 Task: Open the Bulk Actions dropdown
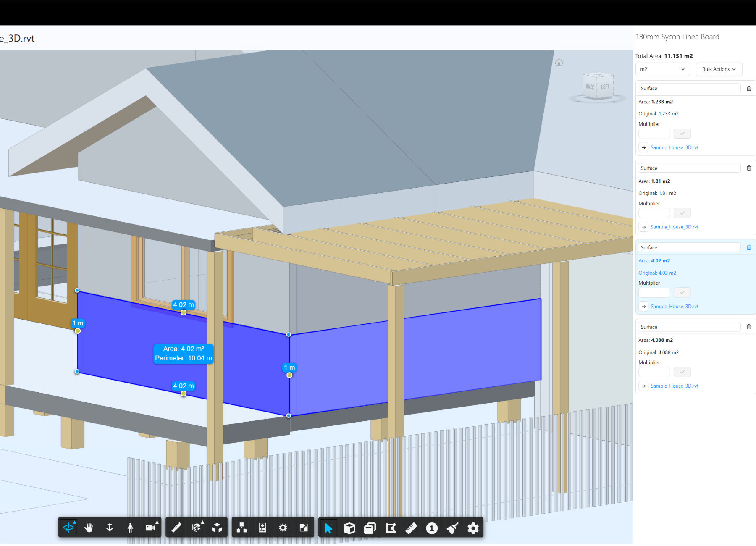tap(719, 69)
